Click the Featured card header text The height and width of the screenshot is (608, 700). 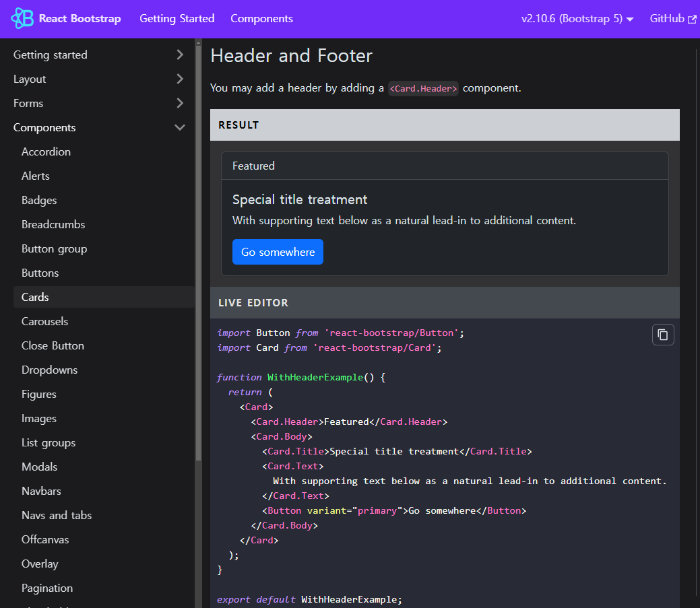tap(253, 166)
